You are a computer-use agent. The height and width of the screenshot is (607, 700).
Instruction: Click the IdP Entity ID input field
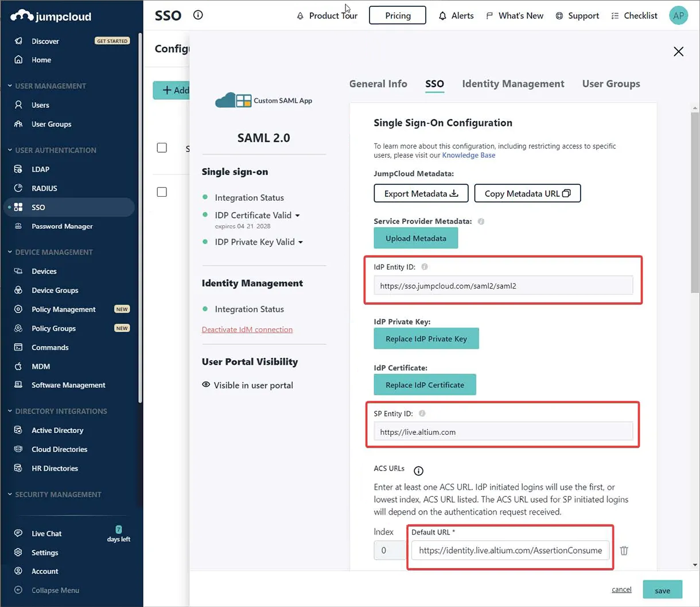[503, 286]
